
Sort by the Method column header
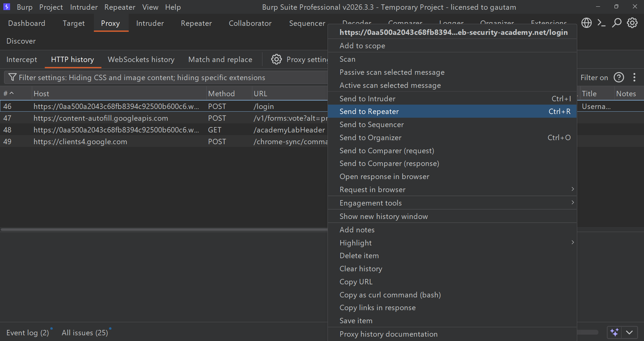(x=229, y=94)
